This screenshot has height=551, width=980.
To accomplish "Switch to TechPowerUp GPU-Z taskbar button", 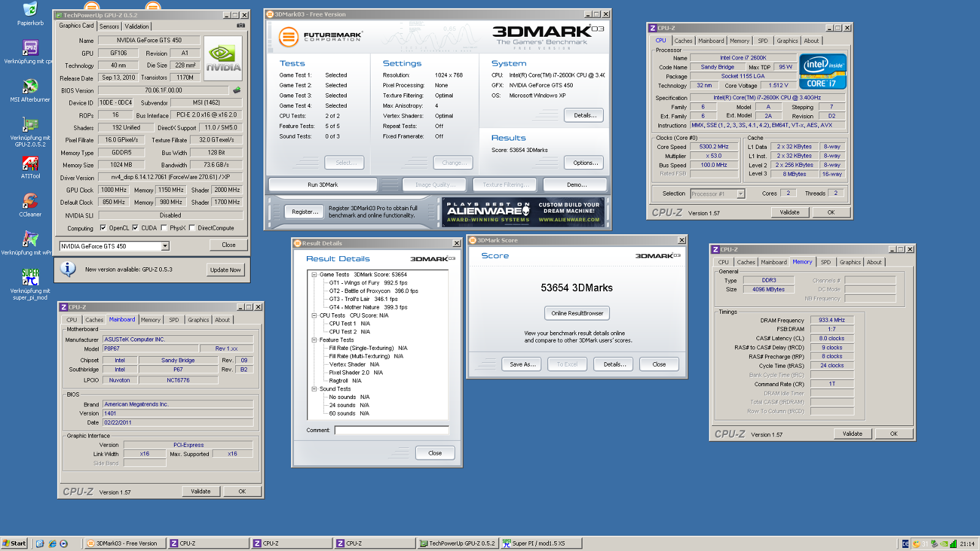I will (458, 544).
